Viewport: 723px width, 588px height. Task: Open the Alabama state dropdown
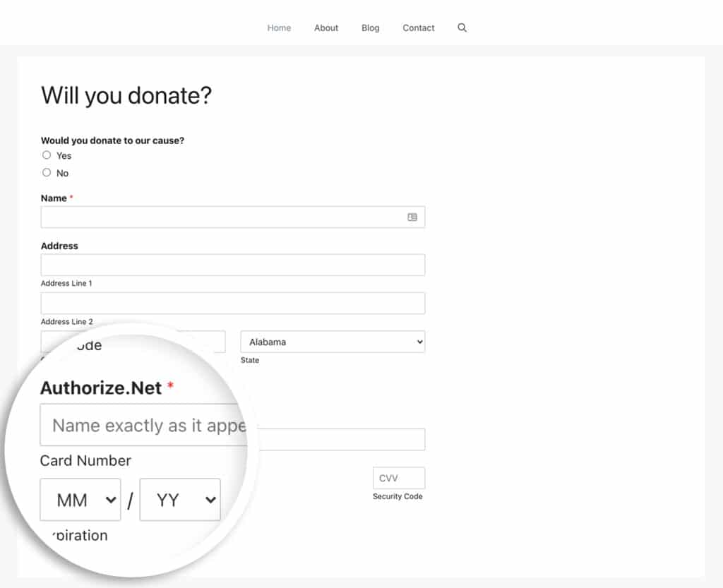pos(332,342)
